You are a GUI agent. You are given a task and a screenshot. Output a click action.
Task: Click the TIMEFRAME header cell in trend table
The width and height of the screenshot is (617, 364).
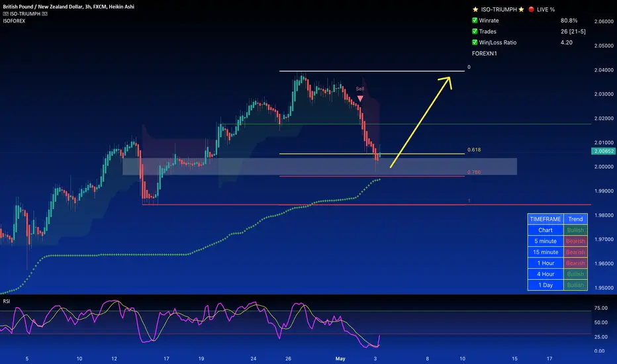click(x=546, y=219)
